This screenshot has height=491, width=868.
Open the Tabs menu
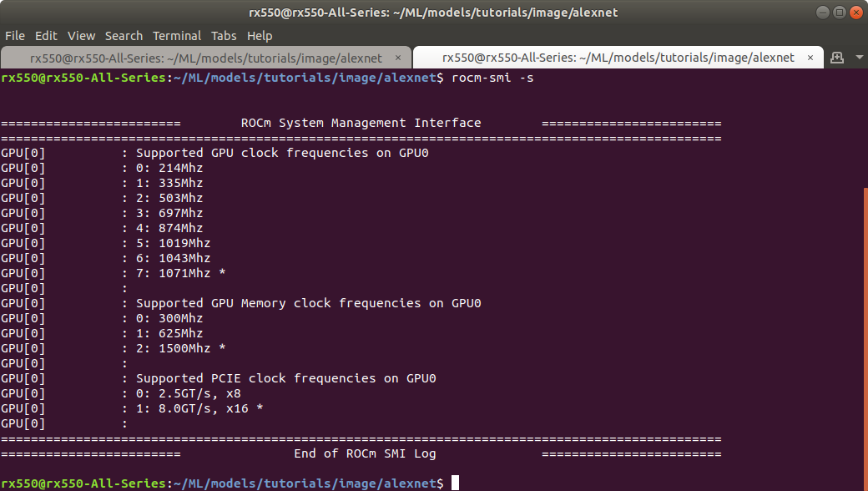pos(224,36)
